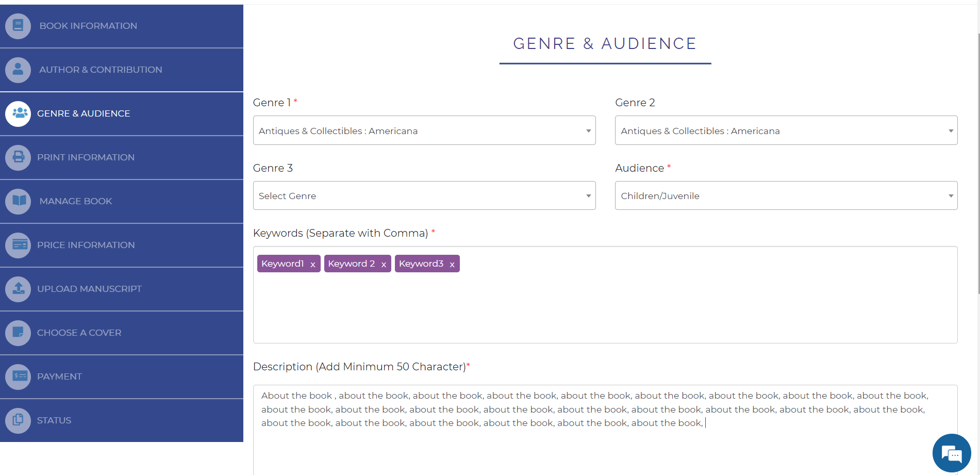Open Choose a Cover section
The width and height of the screenshot is (980, 475).
click(122, 333)
